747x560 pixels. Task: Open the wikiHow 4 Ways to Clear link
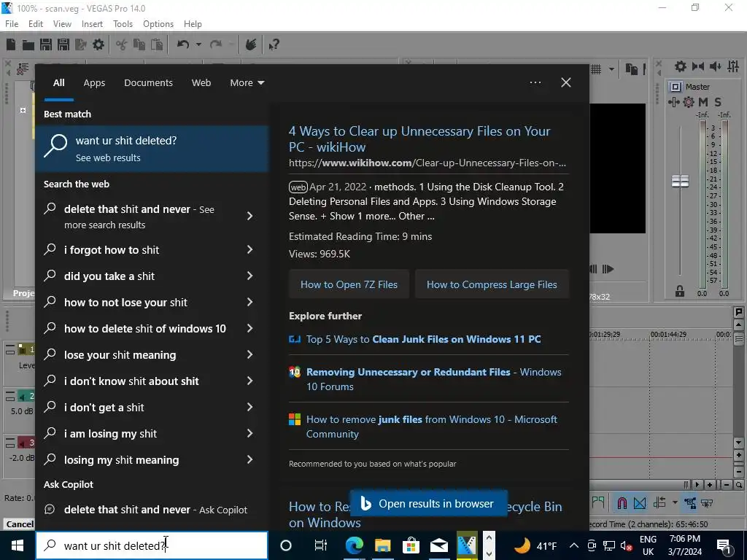[419, 139]
